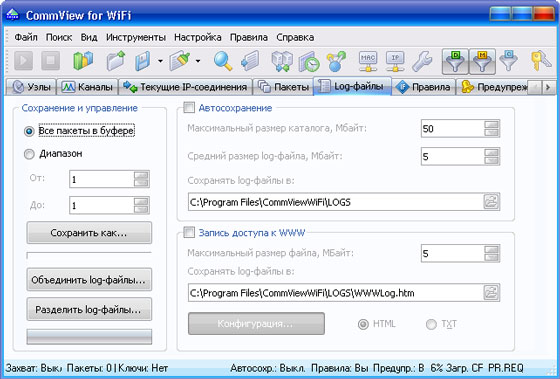Image resolution: width=560 pixels, height=379 pixels.
Task: Adjust the WWW max file size spinner
Action: [x=491, y=253]
